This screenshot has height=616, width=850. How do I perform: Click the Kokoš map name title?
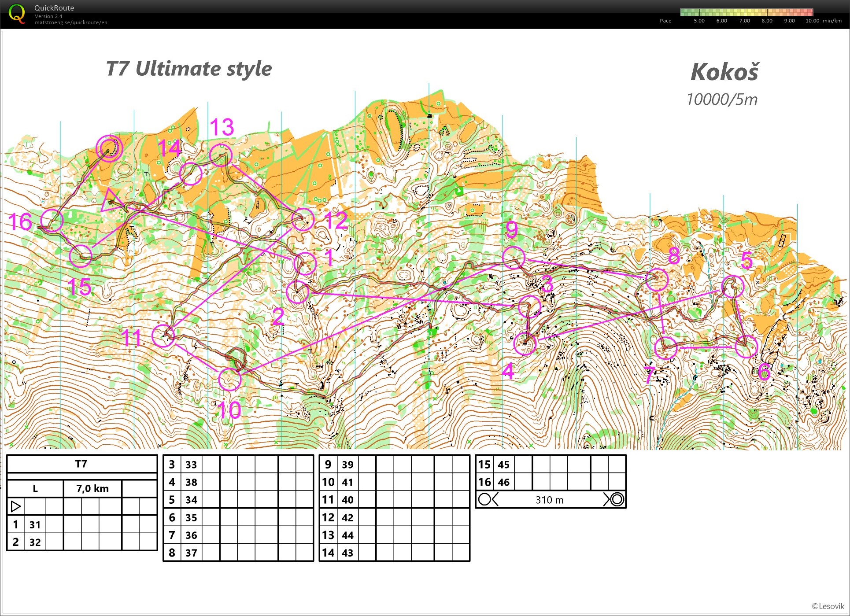tap(724, 72)
